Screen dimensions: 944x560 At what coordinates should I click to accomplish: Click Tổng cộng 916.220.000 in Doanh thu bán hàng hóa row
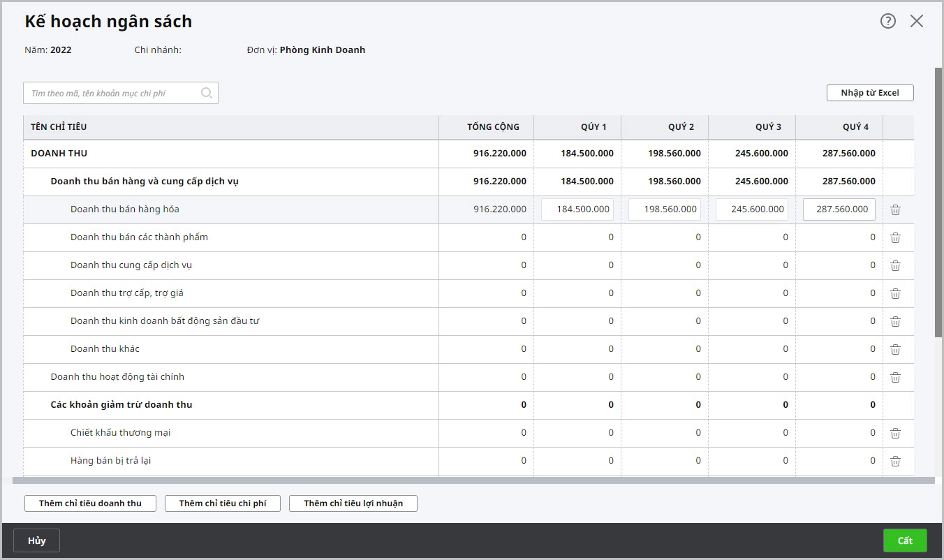500,209
